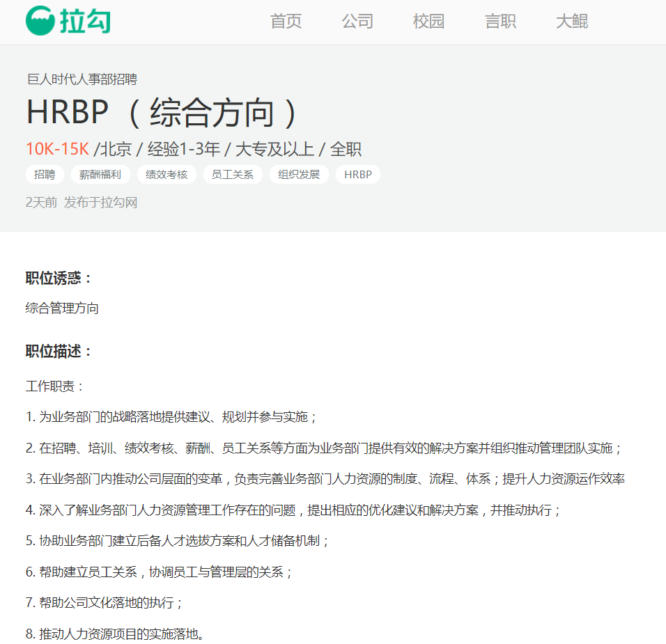Viewport: 666px width, 644px height.
Task: Select the 招聘 tag
Action: pyautogui.click(x=45, y=174)
